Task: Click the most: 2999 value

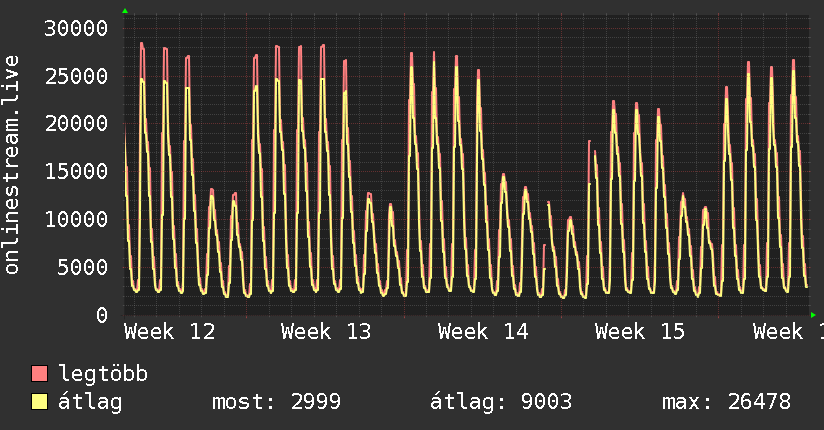Action: (276, 402)
